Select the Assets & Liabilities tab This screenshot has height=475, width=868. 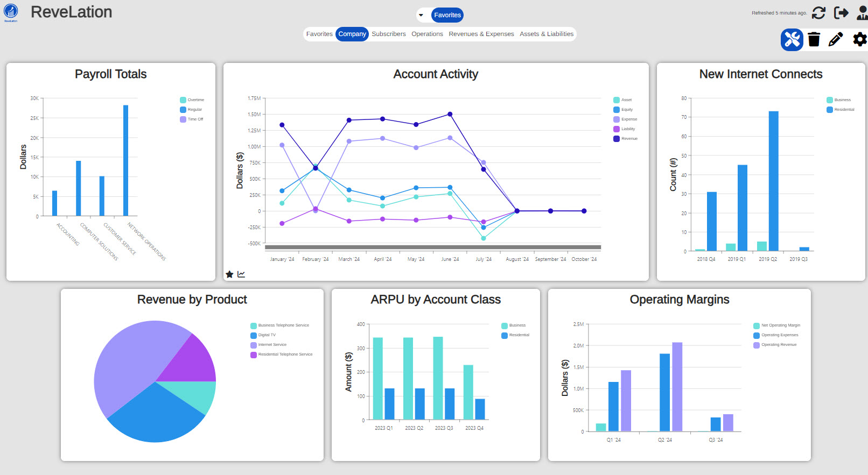tap(546, 34)
